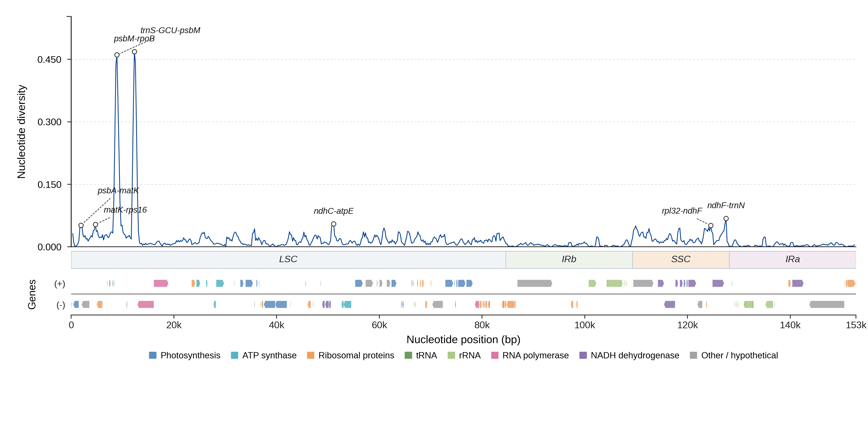This screenshot has width=868, height=422.
Task: Select the rpl32-ndhF peak marker circle
Action: click(711, 226)
